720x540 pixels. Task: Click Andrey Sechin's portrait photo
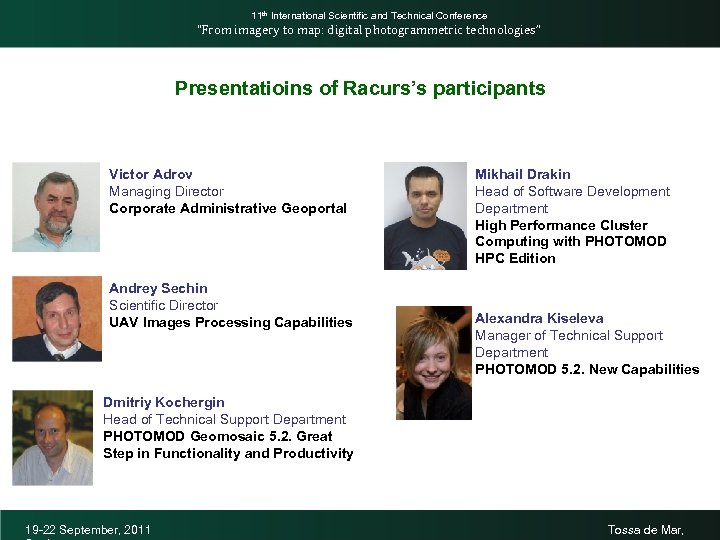pos(57,319)
